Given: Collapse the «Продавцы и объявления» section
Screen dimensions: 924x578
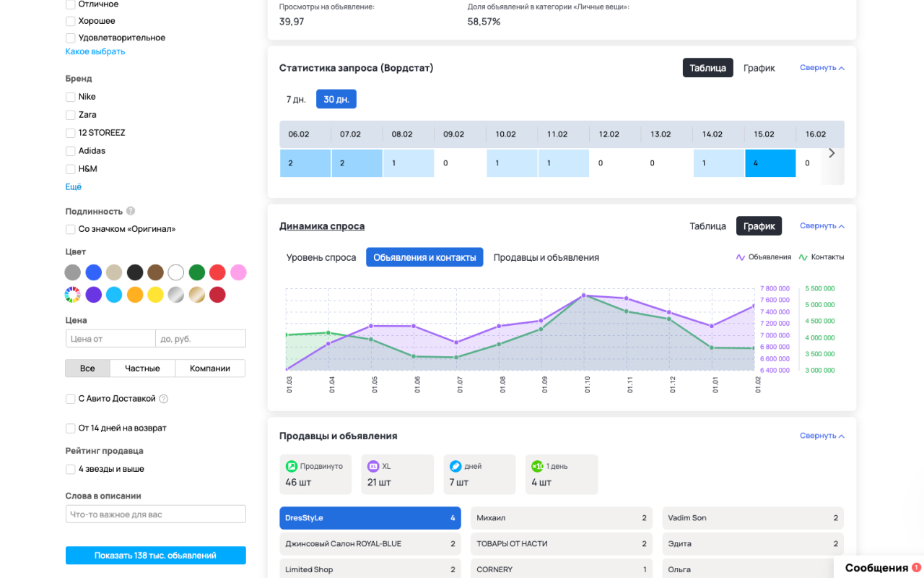Looking at the screenshot, I should coord(821,436).
